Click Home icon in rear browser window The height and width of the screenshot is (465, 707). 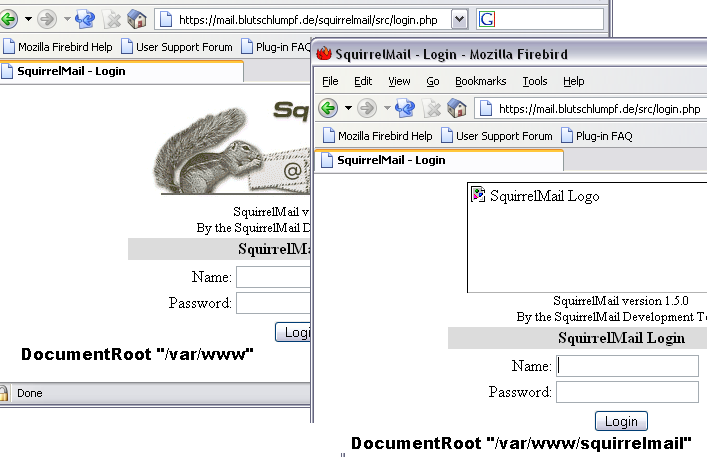[x=137, y=19]
